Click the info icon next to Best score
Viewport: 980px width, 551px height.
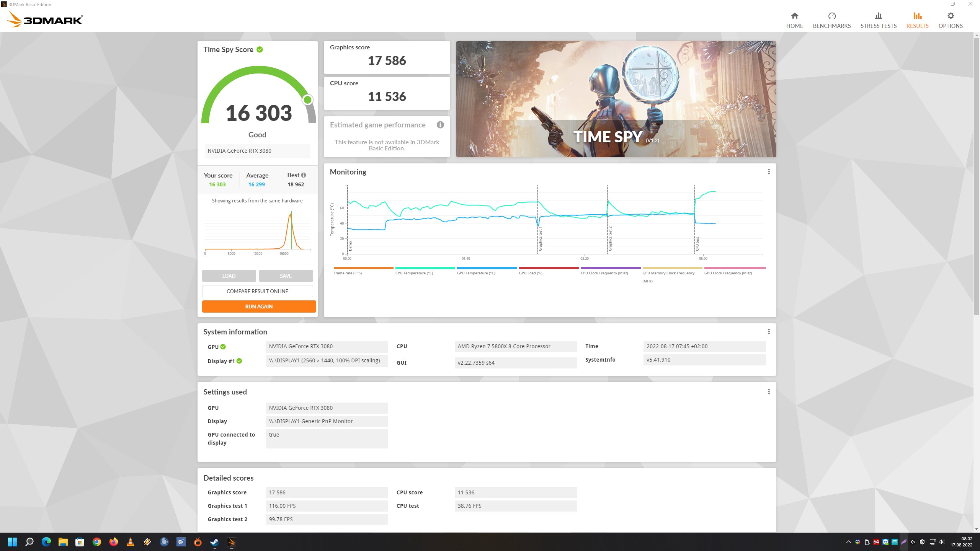[304, 175]
